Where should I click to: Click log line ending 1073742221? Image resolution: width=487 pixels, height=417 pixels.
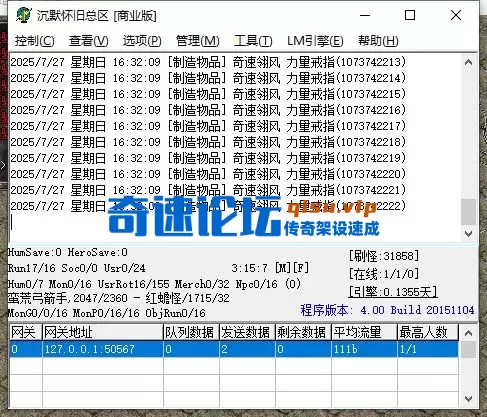click(208, 190)
